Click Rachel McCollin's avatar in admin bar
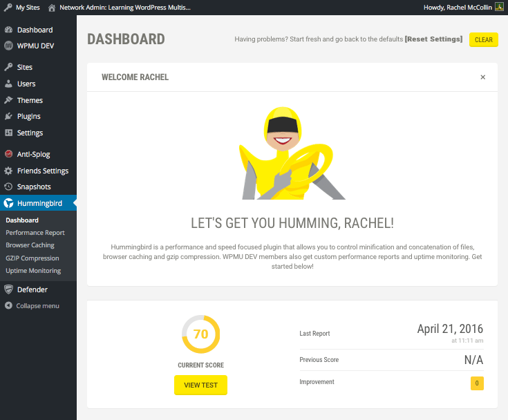The height and width of the screenshot is (420, 508). 499,7
